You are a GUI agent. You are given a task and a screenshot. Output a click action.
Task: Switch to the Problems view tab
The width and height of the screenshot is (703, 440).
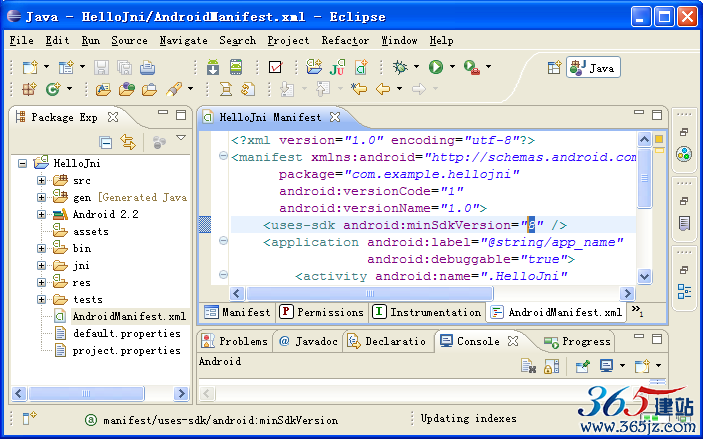234,341
